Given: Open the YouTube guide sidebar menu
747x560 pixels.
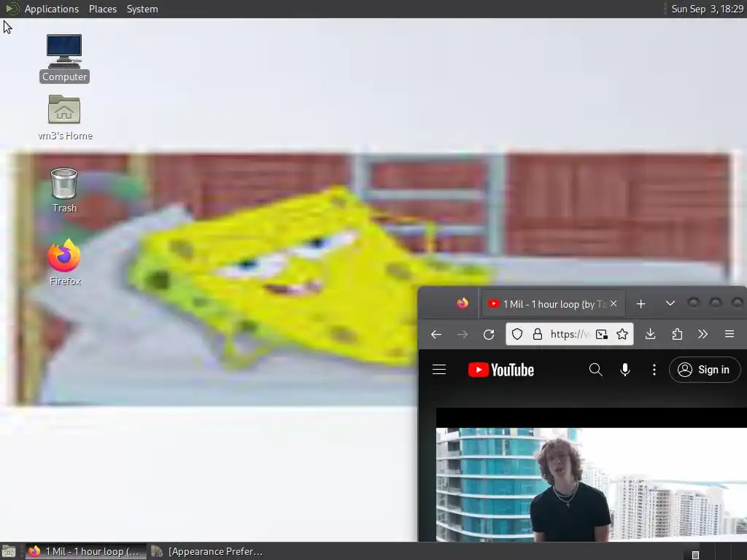Looking at the screenshot, I should click(x=439, y=370).
